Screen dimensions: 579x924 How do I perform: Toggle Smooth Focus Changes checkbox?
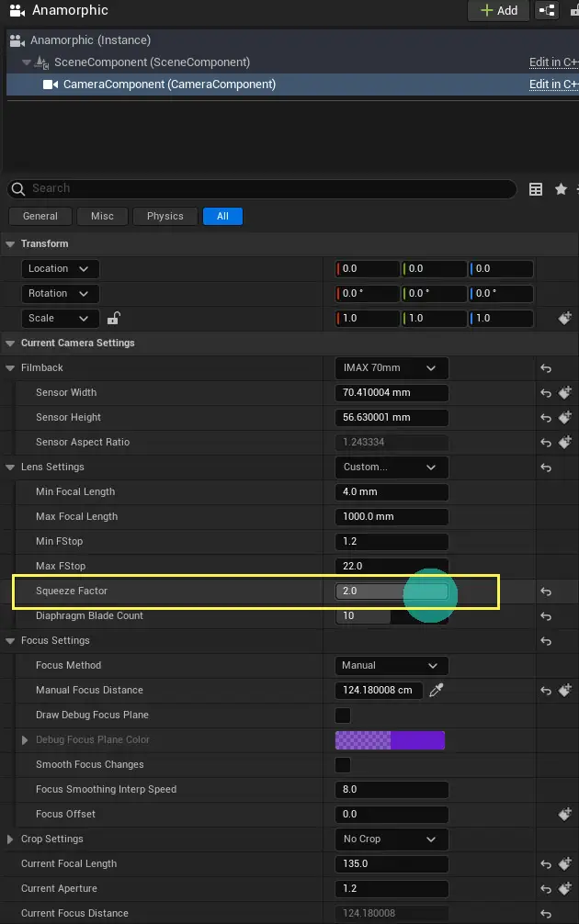(x=343, y=764)
